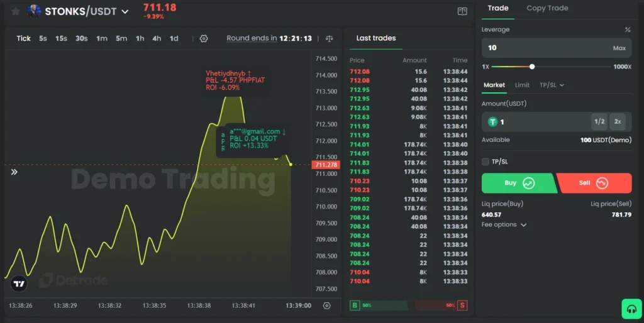Select the Tick chart interval
Viewport: 644px width, 323px height.
coord(23,38)
